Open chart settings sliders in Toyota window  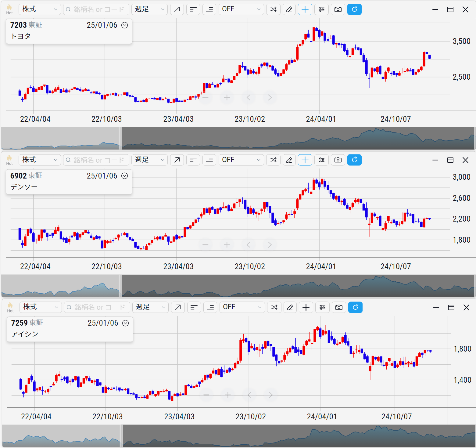tap(321, 9)
